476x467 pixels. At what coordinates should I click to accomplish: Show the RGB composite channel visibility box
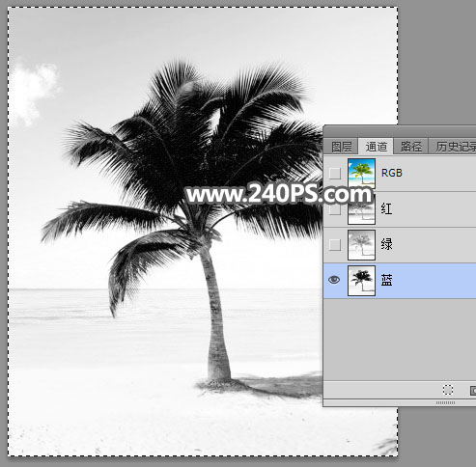[335, 174]
